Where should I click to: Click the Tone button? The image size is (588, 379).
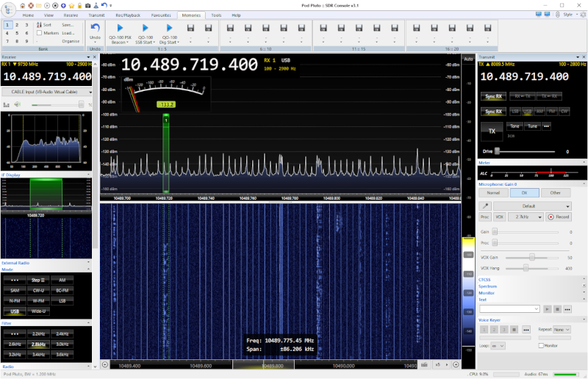tap(514, 126)
